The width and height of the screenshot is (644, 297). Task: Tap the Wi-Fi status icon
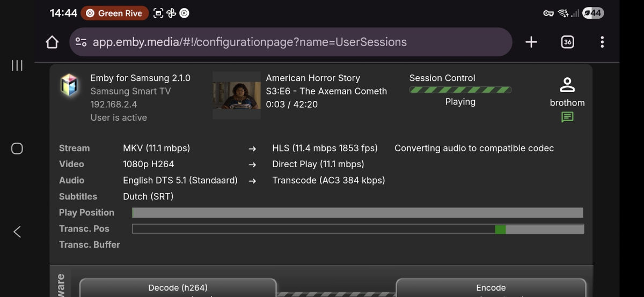[x=563, y=13]
